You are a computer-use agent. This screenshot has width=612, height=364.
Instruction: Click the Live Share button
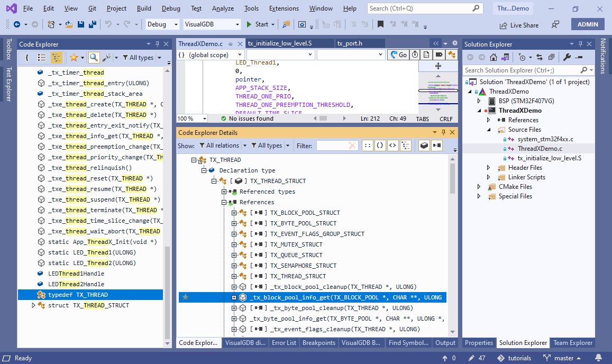click(x=519, y=25)
